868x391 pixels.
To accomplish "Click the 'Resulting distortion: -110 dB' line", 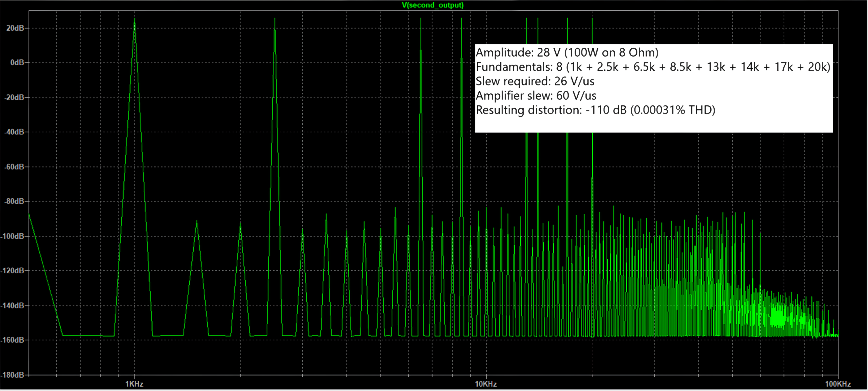I will [x=595, y=110].
